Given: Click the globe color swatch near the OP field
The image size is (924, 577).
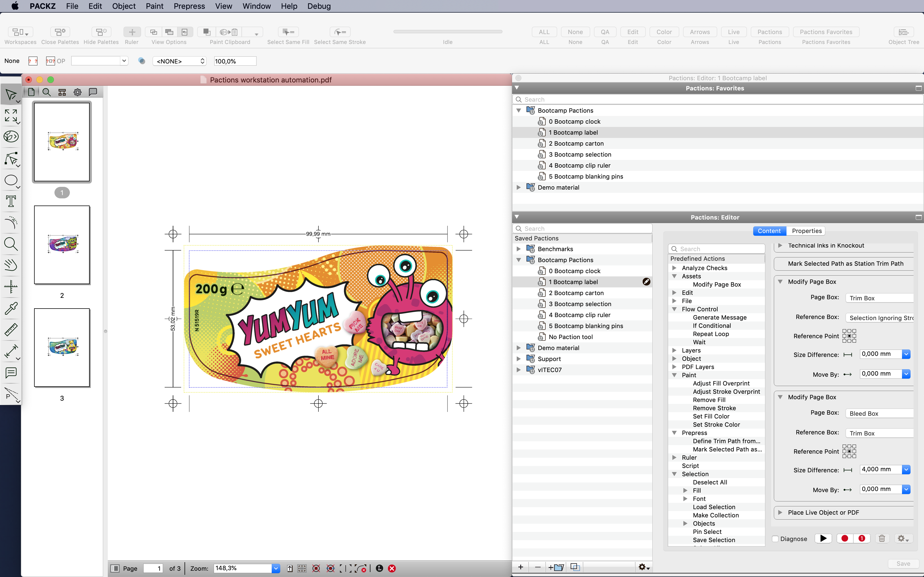Looking at the screenshot, I should pyautogui.click(x=142, y=61).
